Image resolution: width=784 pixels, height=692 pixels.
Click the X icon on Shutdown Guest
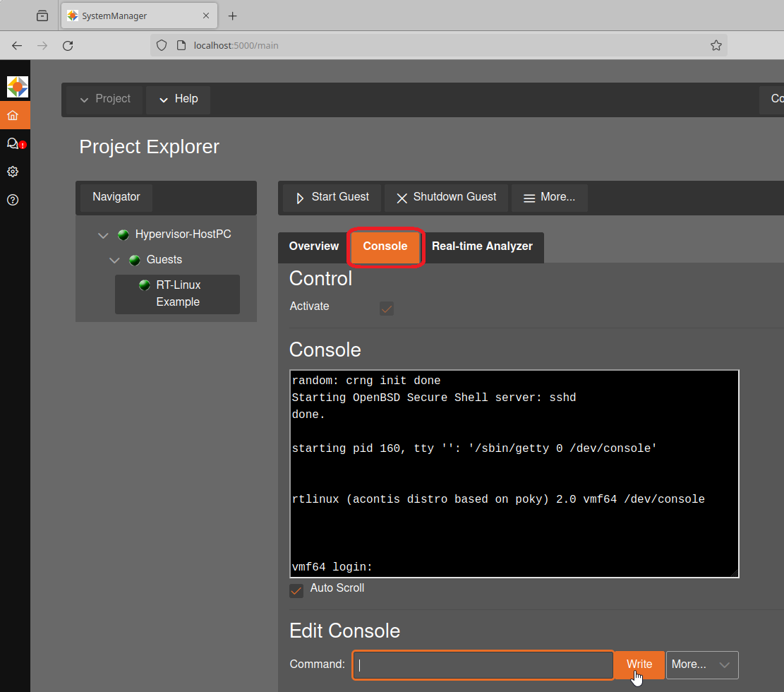click(x=401, y=198)
